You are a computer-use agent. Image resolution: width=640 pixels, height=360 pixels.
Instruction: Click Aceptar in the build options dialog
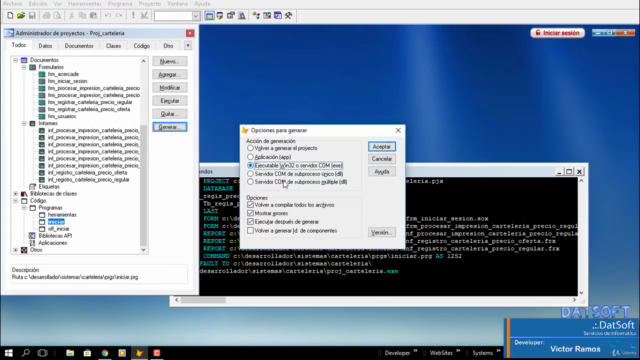point(382,147)
